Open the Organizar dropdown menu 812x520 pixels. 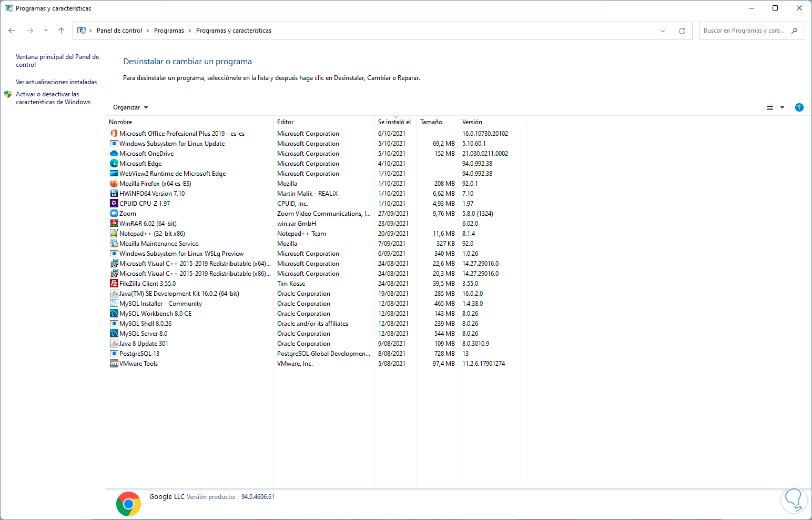point(130,107)
